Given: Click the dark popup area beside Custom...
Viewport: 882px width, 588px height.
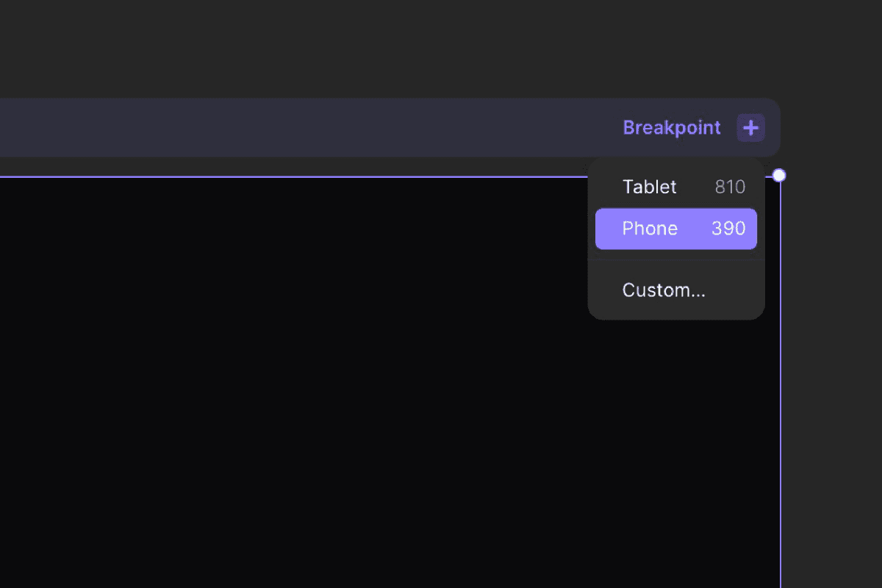Looking at the screenshot, I should tap(734, 290).
